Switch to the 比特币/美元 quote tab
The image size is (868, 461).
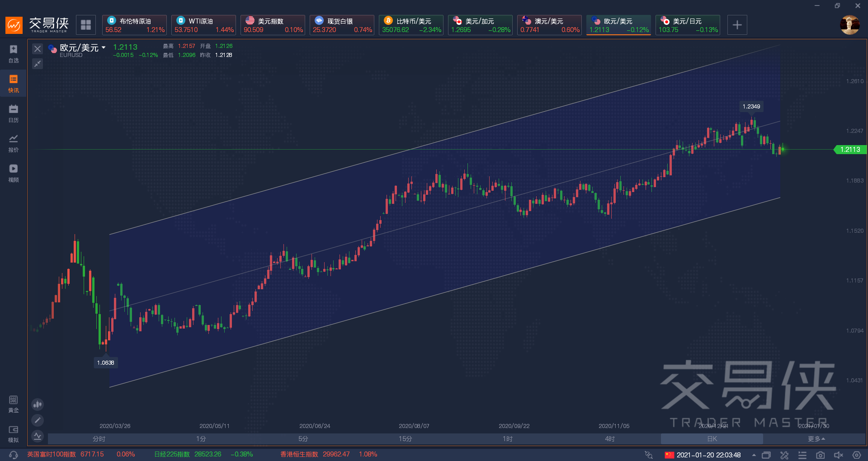point(411,25)
